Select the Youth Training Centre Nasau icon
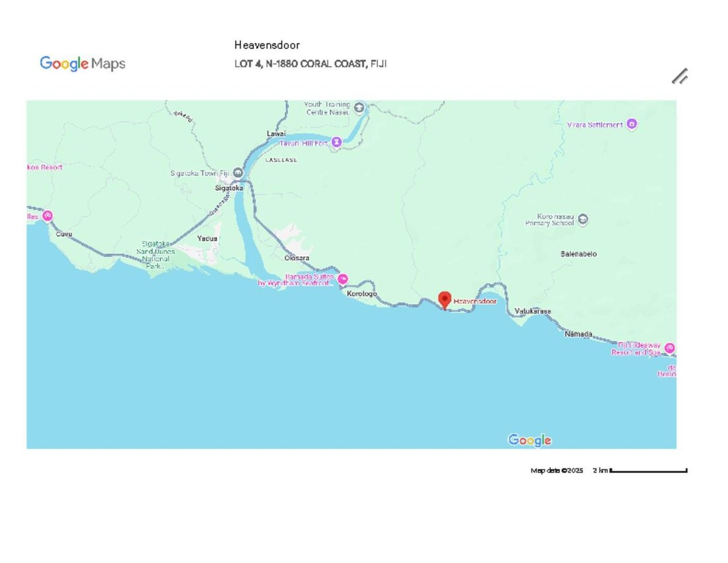 point(359,108)
